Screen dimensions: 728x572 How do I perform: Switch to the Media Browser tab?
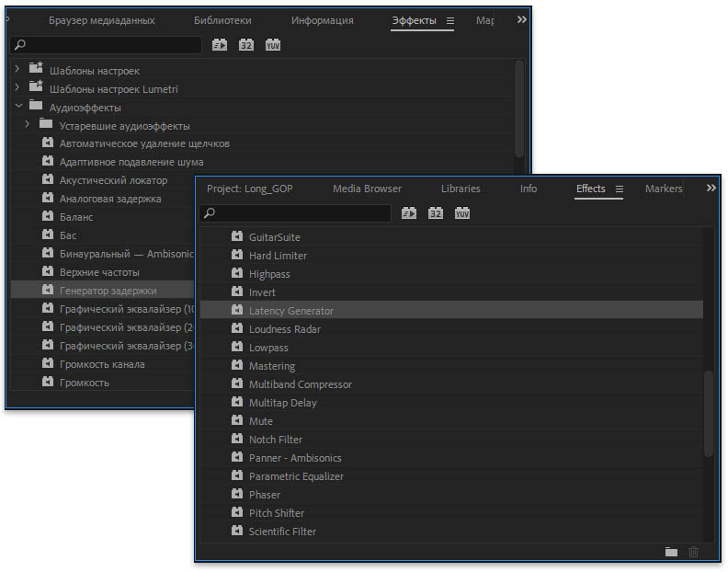point(367,189)
